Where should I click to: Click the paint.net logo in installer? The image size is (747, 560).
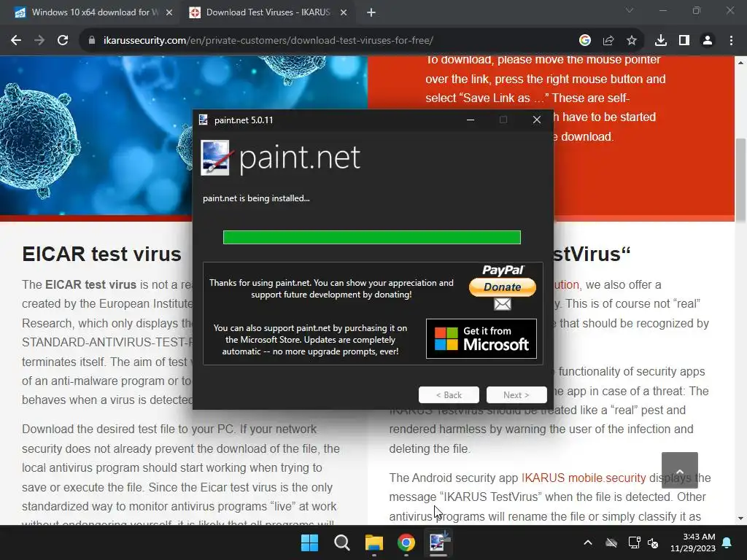tap(281, 157)
